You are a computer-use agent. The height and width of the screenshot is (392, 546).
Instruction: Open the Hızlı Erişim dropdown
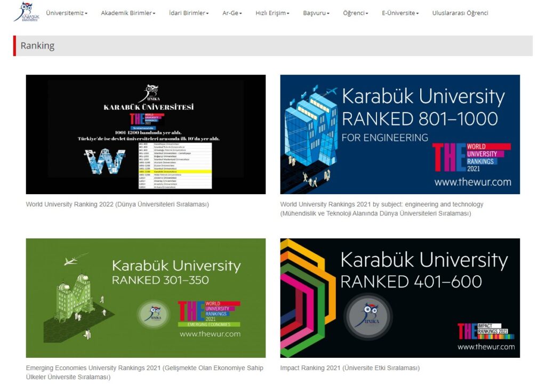click(x=272, y=13)
